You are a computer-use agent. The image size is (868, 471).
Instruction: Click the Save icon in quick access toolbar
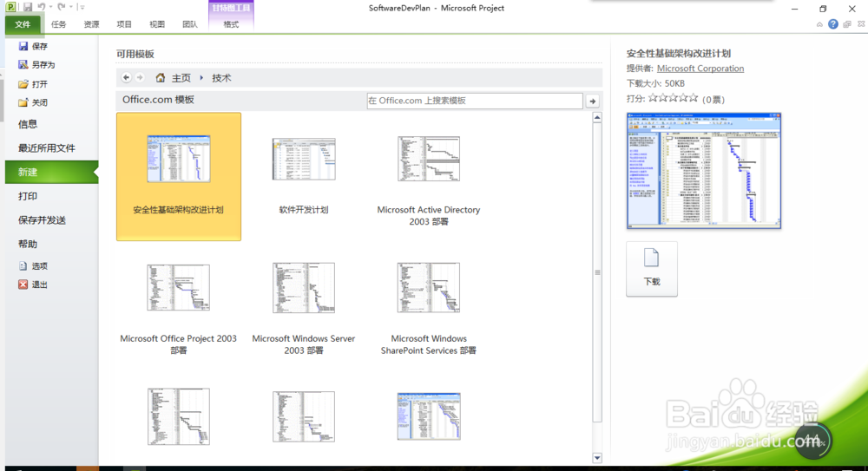pos(27,7)
